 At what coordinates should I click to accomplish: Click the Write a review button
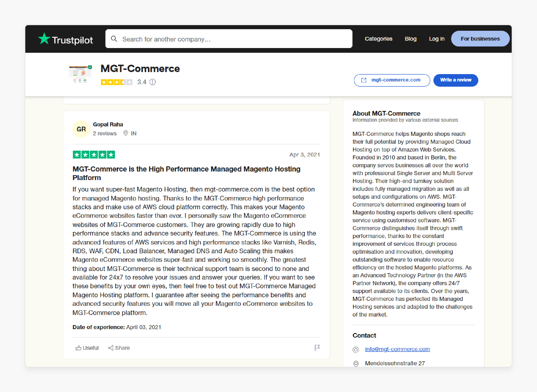(x=456, y=80)
